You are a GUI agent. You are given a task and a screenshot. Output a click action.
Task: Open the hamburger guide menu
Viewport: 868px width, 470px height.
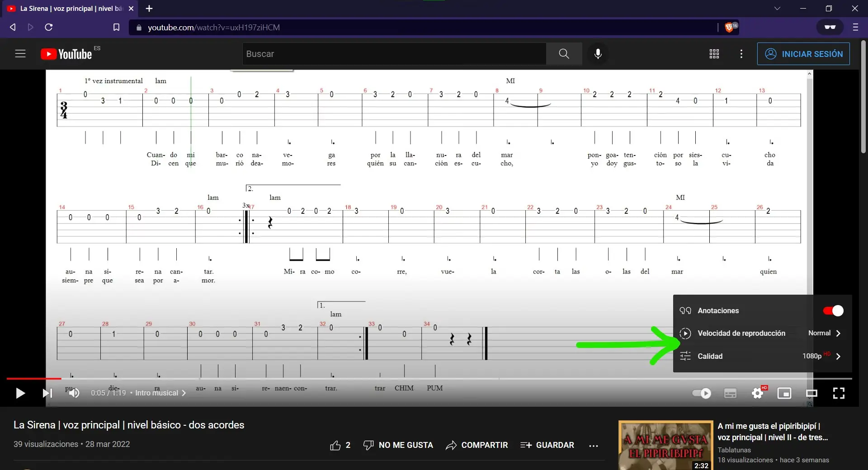[20, 54]
